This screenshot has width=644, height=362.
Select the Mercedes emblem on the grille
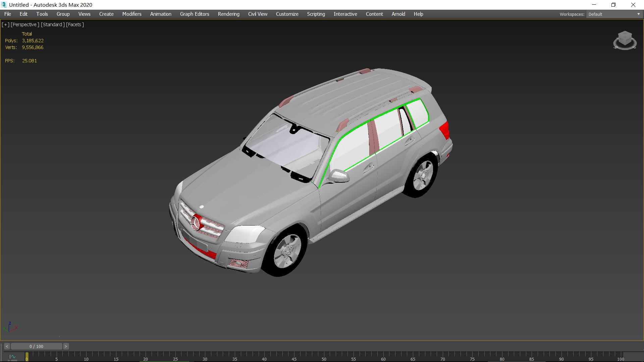pyautogui.click(x=195, y=223)
